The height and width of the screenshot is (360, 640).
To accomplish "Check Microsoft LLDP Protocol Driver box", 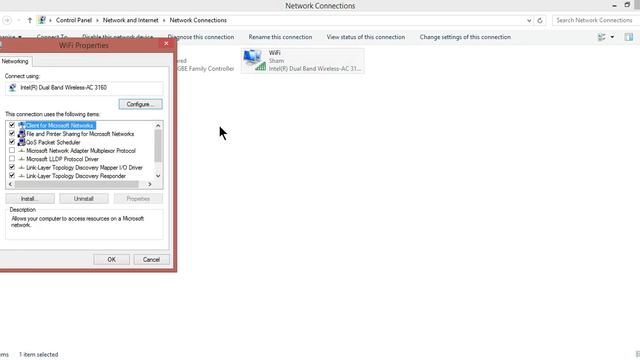I will pyautogui.click(x=12, y=159).
